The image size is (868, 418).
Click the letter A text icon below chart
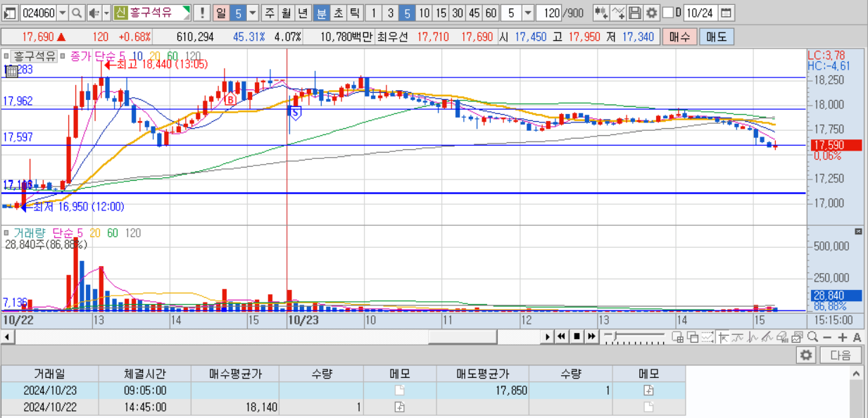(x=857, y=337)
